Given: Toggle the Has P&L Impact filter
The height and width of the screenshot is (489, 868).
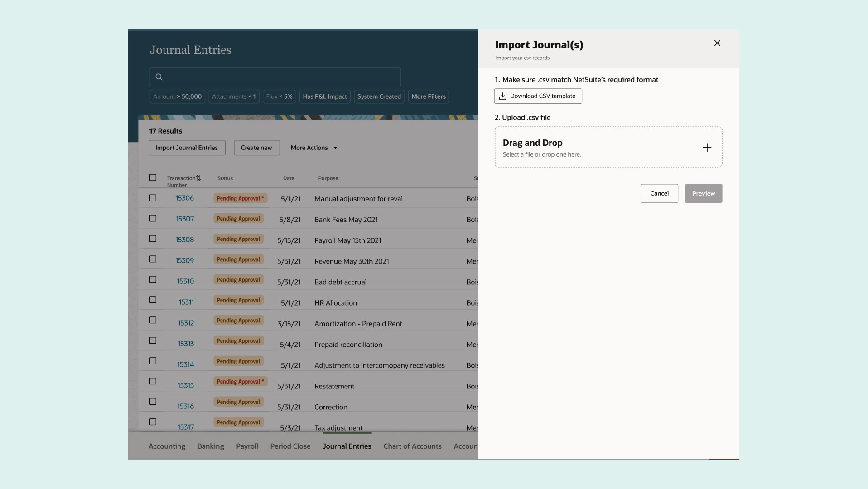Looking at the screenshot, I should pyautogui.click(x=325, y=96).
